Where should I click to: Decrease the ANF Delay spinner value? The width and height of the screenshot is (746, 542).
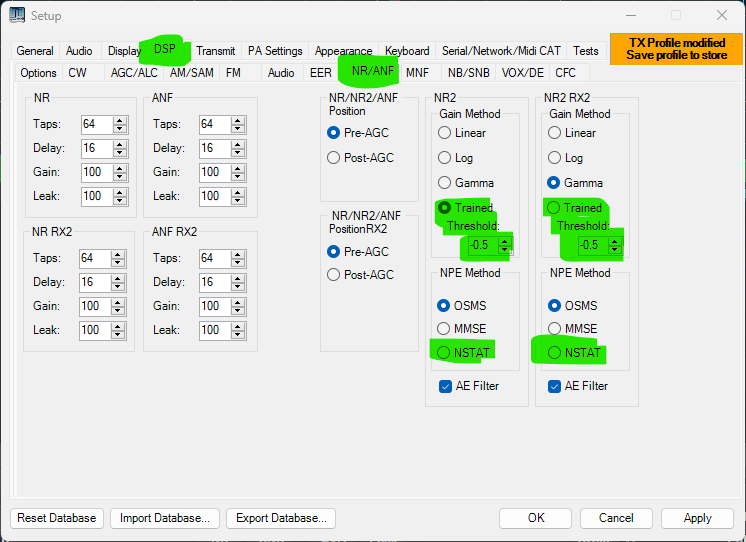(237, 152)
